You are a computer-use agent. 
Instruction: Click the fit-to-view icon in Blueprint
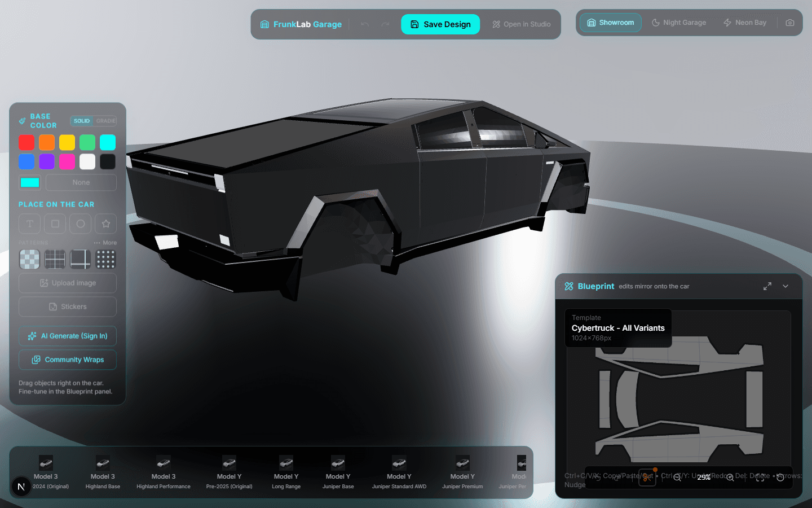760,478
